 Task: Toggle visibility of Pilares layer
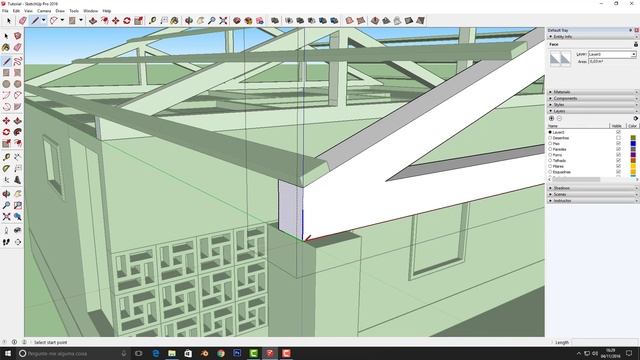[618, 167]
